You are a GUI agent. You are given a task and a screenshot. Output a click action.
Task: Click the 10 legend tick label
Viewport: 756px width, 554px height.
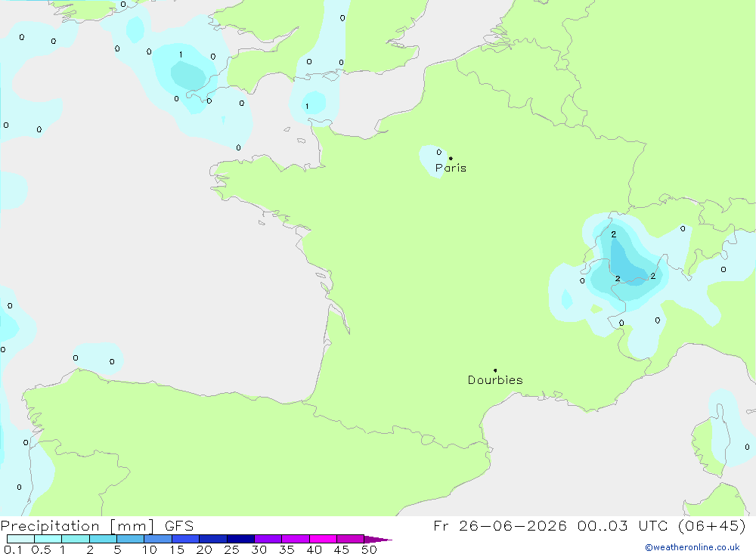coord(150,549)
